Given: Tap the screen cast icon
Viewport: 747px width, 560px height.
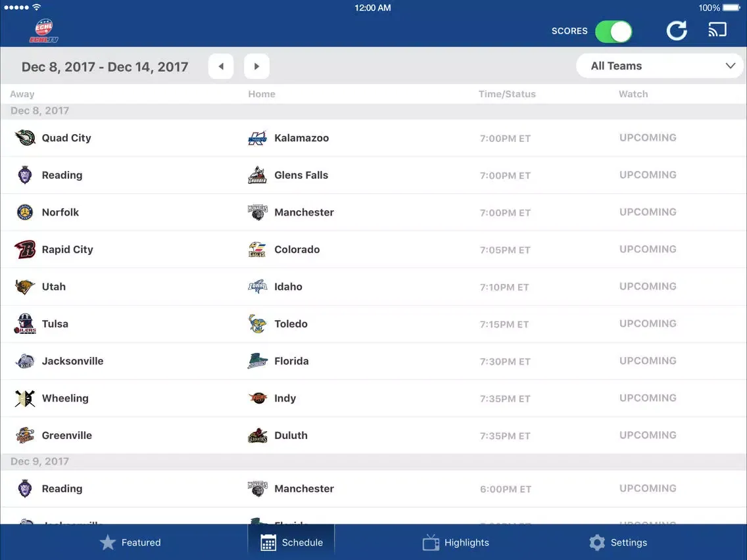Looking at the screenshot, I should point(717,30).
